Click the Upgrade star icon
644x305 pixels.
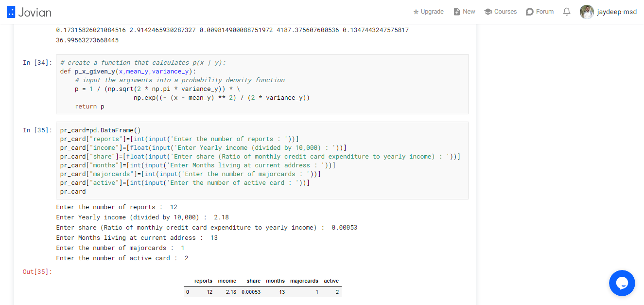416,12
